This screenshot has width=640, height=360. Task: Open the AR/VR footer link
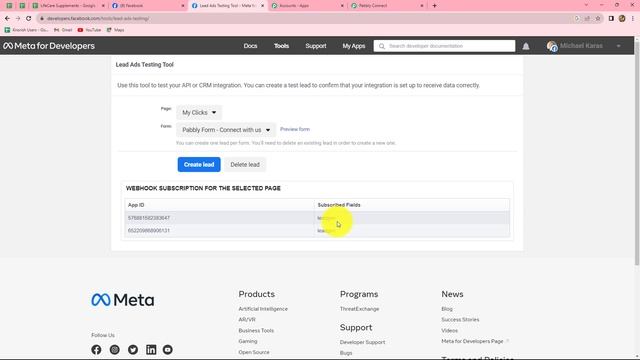point(247,320)
